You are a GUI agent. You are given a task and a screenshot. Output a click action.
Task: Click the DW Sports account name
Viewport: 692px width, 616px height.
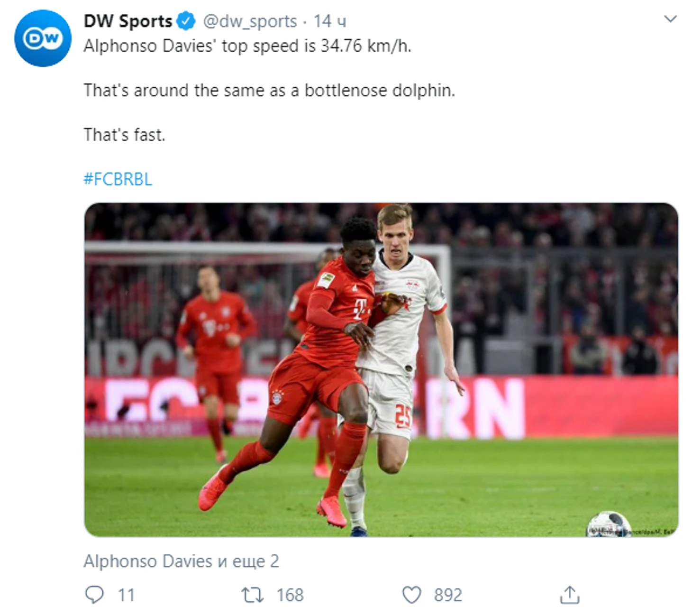pyautogui.click(x=128, y=21)
